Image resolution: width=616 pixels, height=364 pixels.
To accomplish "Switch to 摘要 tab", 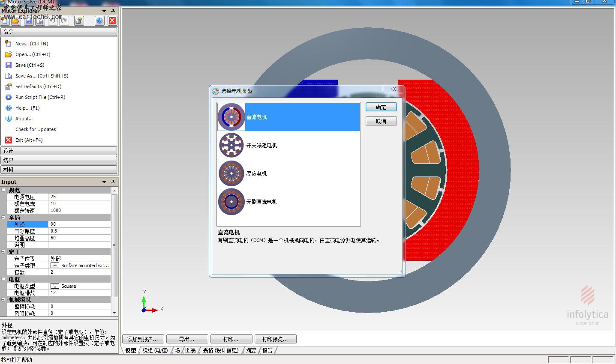I will [x=251, y=350].
